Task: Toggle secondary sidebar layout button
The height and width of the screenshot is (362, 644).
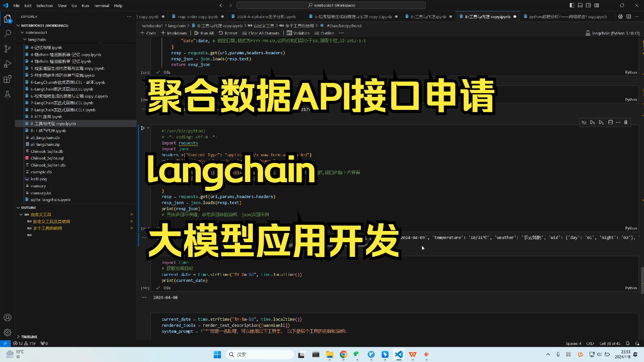Action: pyautogui.click(x=588, y=5)
